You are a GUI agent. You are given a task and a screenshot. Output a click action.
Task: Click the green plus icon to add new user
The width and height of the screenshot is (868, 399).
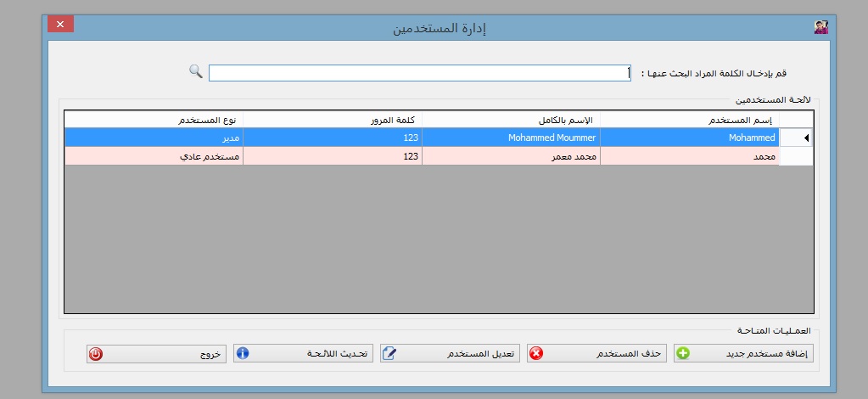coord(683,354)
